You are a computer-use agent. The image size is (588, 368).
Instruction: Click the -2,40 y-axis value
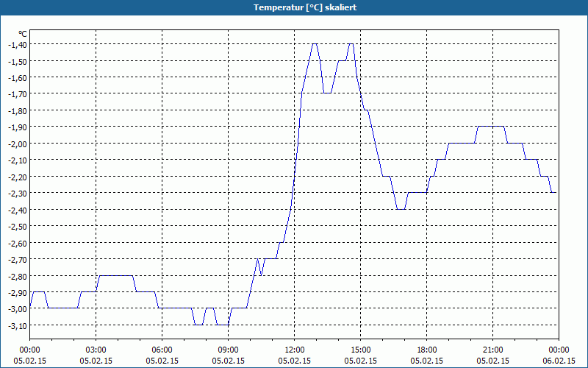(18, 210)
